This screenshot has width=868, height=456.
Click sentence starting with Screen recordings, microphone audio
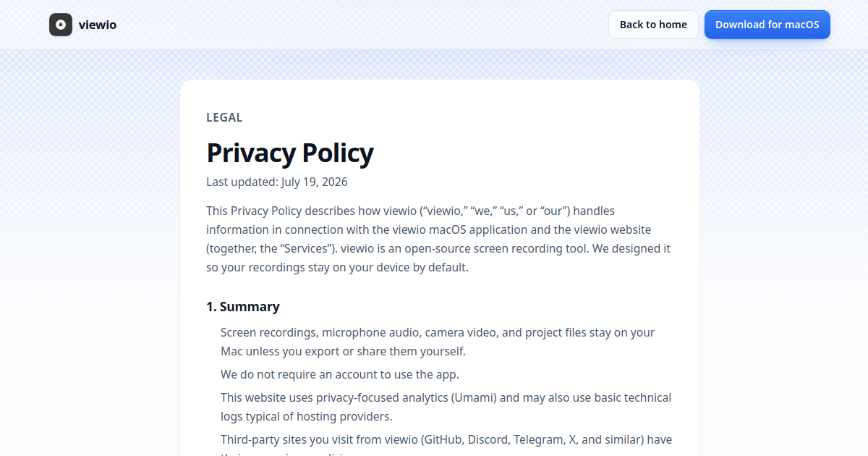coord(438,342)
